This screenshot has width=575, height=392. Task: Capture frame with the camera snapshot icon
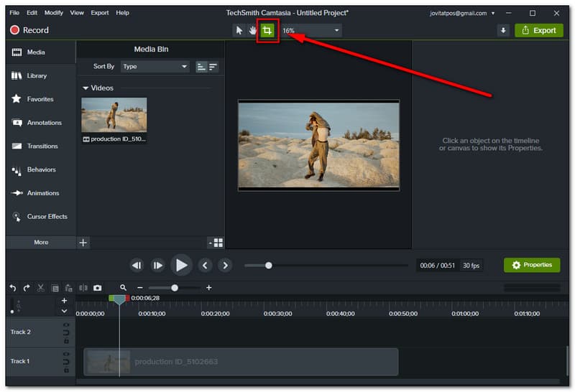coord(97,288)
